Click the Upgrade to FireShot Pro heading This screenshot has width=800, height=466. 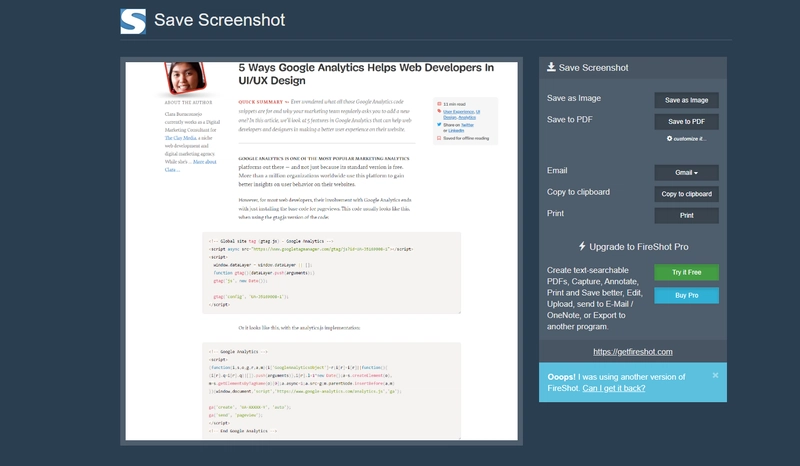tap(639, 247)
